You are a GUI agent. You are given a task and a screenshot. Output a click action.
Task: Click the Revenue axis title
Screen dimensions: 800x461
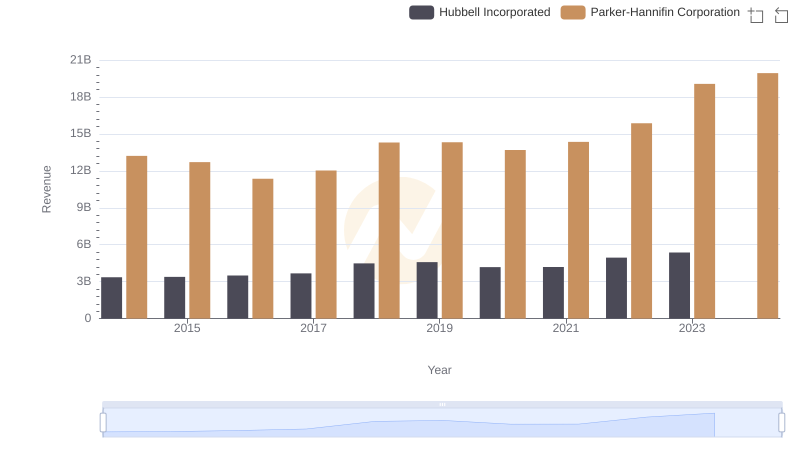click(46, 189)
